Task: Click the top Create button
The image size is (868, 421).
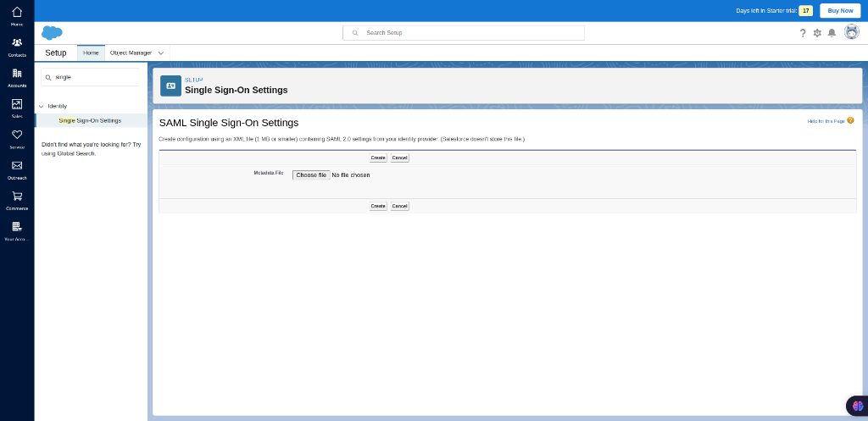Action: coord(378,158)
